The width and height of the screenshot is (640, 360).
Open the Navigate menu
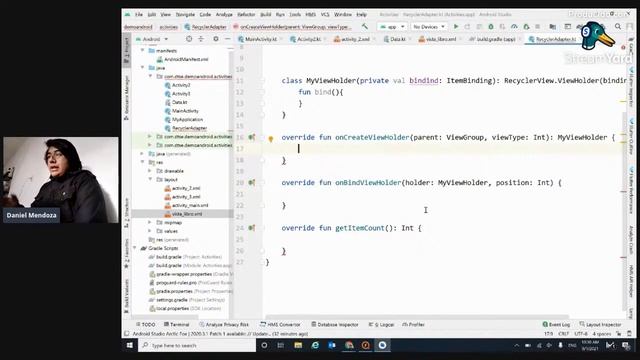click(185, 14)
